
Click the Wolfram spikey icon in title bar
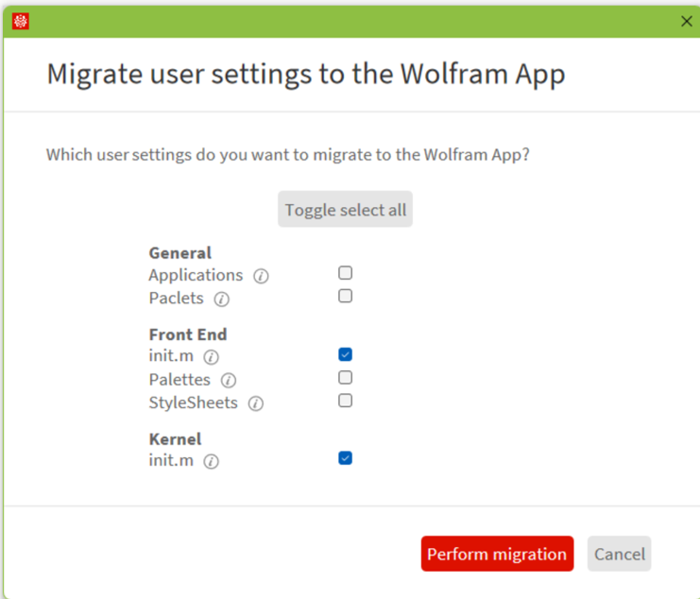[x=21, y=21]
